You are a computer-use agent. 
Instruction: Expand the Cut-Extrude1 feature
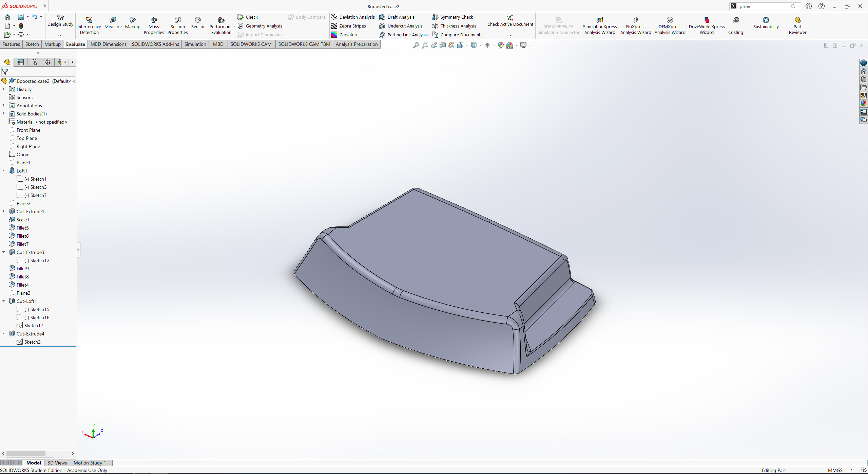[x=4, y=212]
